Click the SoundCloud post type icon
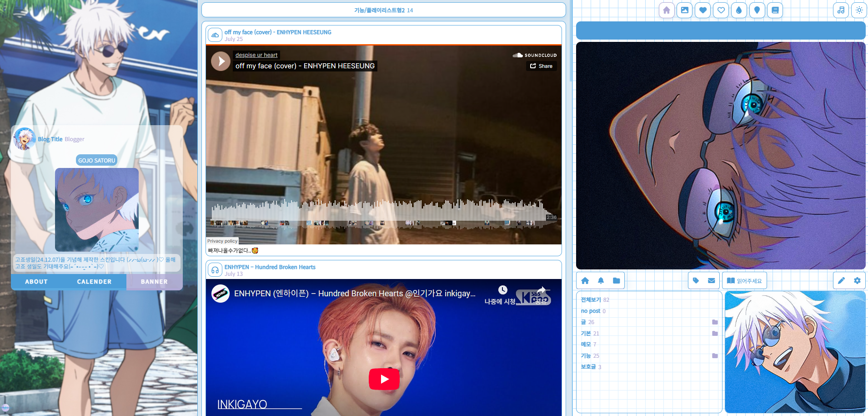 point(215,35)
